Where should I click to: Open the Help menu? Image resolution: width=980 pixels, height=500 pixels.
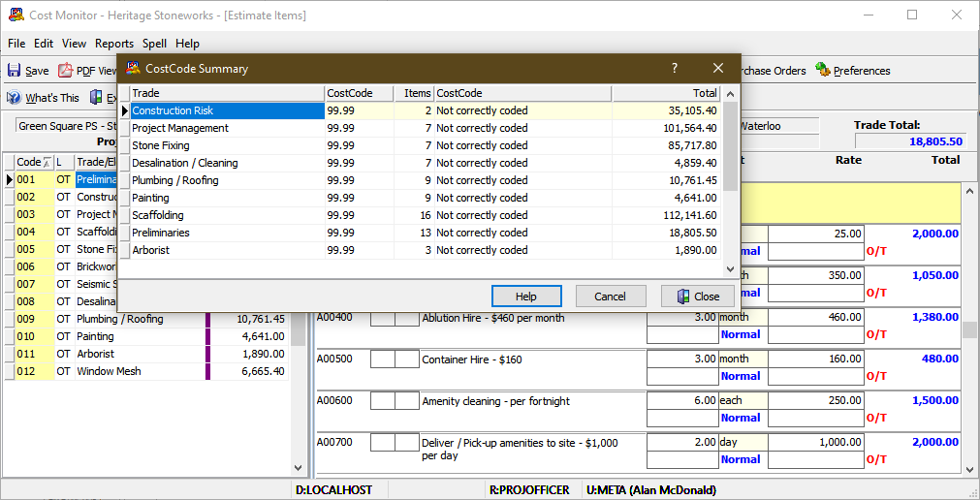187,44
